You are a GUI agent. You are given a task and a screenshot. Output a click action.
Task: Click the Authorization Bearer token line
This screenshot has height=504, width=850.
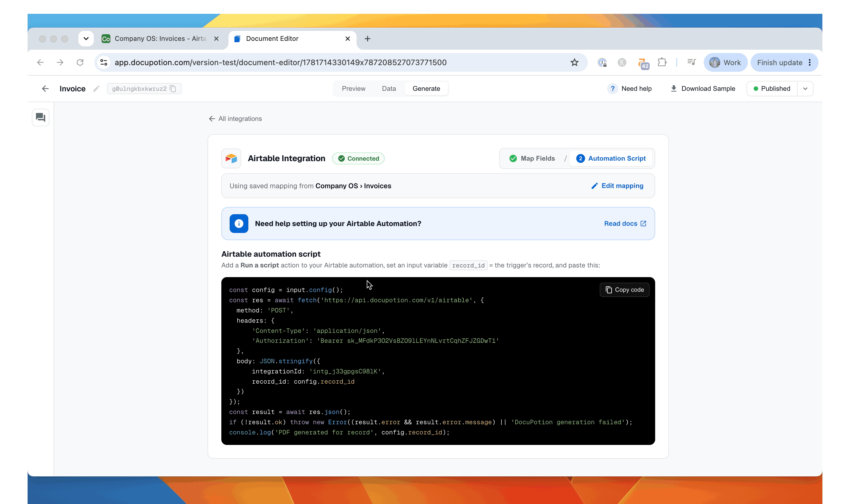click(375, 341)
